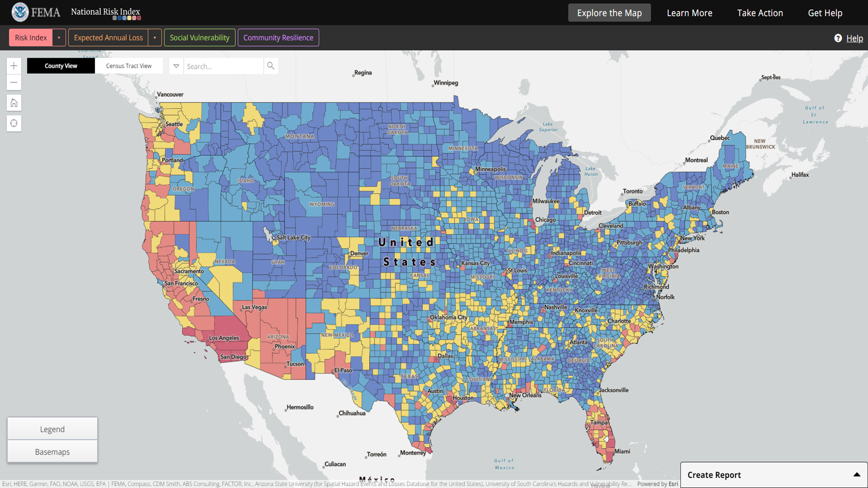Open the search source dropdown triangle
Viewport: 868px width, 488px height.
[x=176, y=66]
